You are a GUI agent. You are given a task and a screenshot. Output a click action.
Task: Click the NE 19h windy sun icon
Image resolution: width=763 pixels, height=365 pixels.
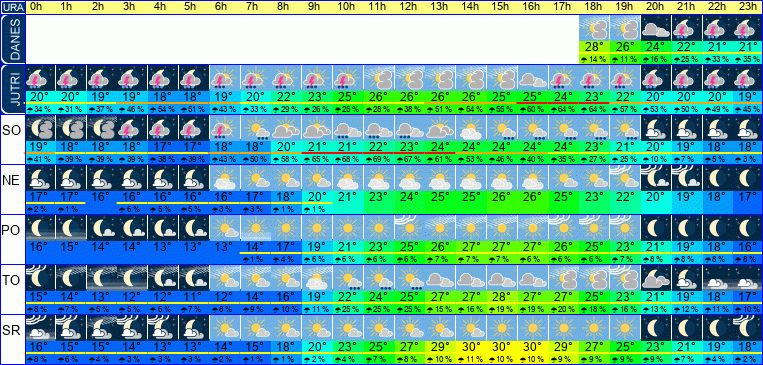[x=624, y=178]
